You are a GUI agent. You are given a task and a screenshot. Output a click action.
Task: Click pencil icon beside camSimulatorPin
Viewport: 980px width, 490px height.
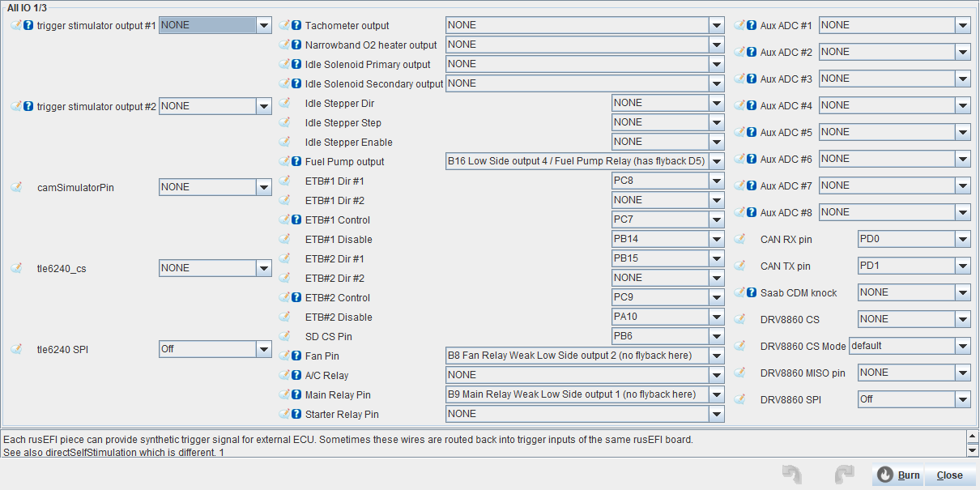click(16, 187)
